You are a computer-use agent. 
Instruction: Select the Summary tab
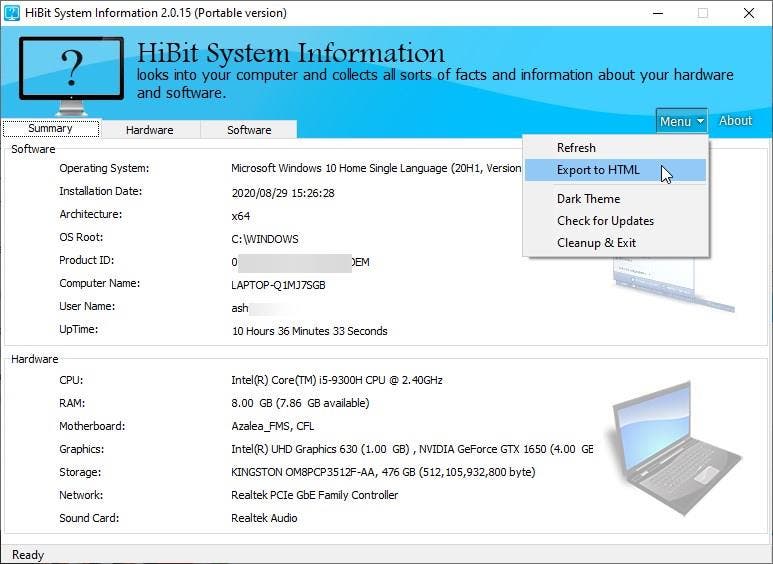click(50, 129)
